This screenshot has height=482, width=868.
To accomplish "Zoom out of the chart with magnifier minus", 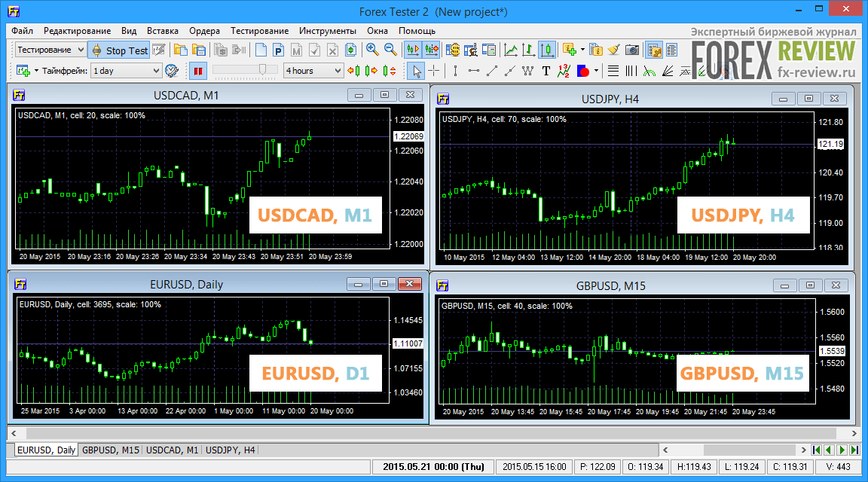I will [x=391, y=50].
